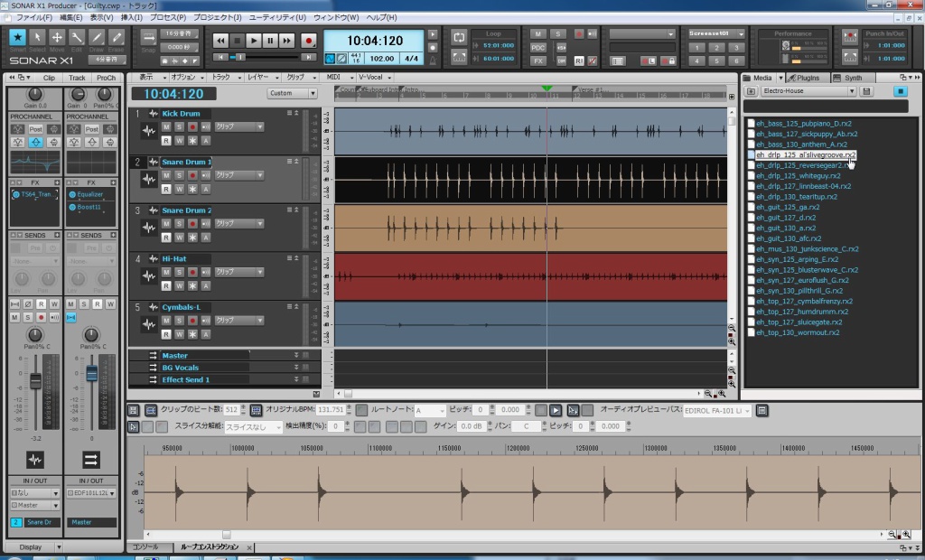Open the MIDI dropdown in Track view

pos(340,78)
